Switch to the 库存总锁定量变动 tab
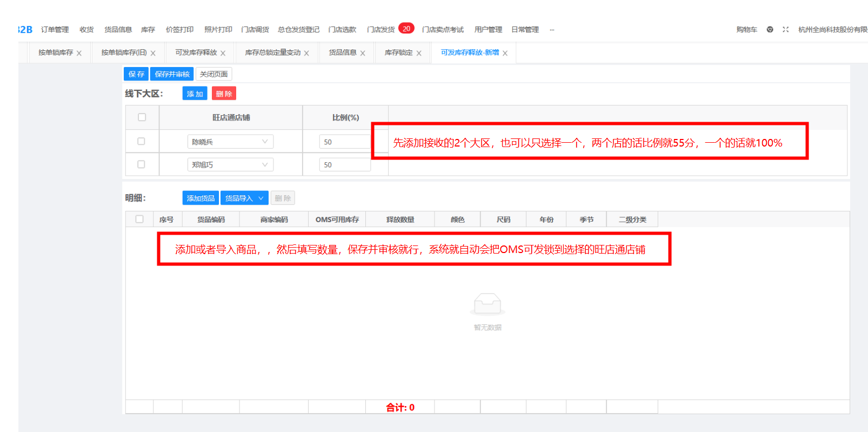The width and height of the screenshot is (868, 432). (272, 53)
